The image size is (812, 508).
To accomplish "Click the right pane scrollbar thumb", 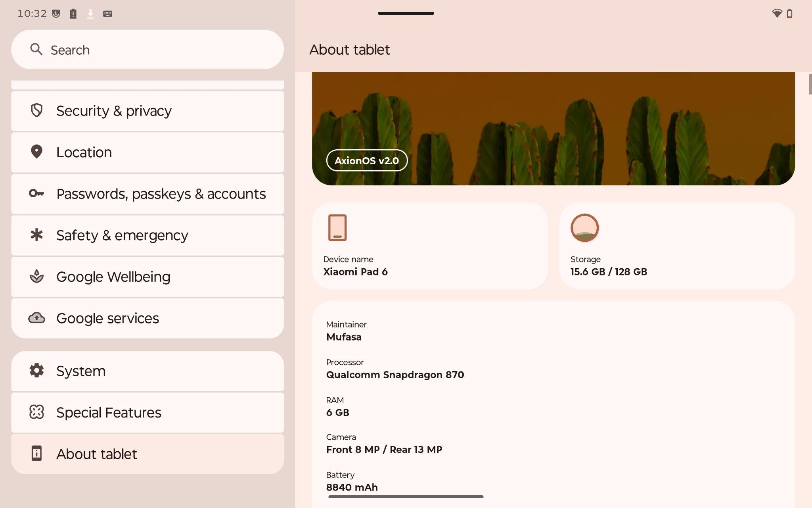I will [x=810, y=84].
